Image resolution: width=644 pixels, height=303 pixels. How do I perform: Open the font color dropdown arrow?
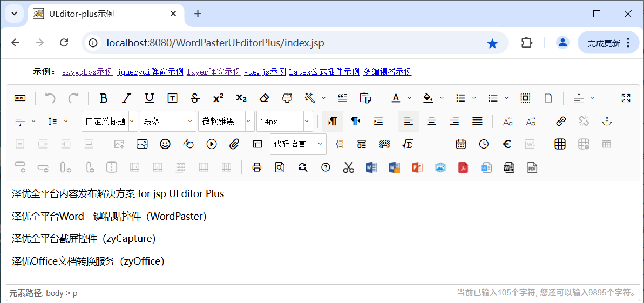(409, 98)
